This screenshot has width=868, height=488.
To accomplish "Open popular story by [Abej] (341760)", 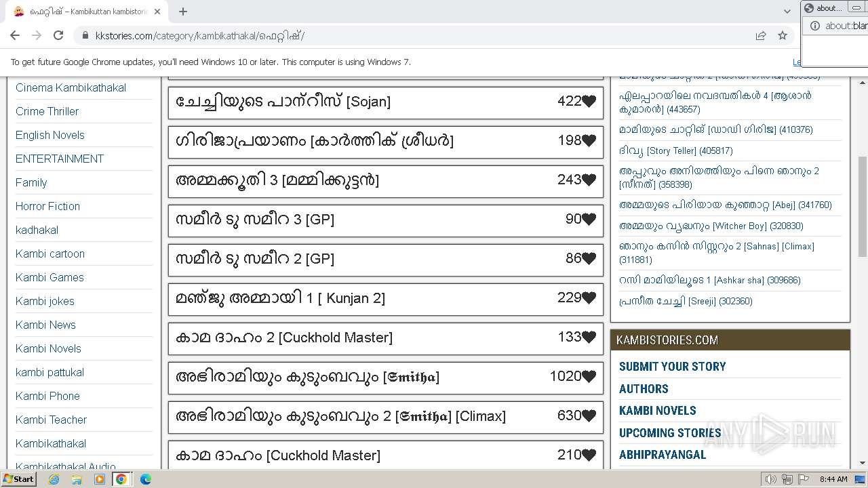I will (x=725, y=205).
